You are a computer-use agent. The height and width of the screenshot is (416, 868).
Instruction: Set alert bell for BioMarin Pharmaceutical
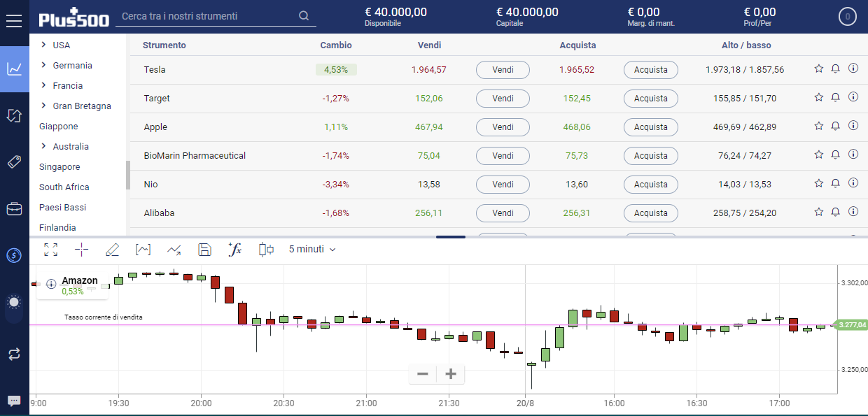tap(836, 155)
